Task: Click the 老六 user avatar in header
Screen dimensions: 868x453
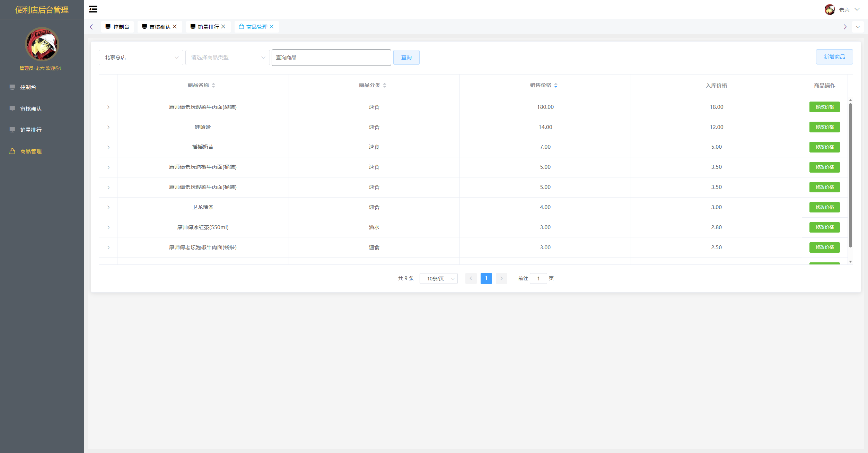Action: click(830, 10)
